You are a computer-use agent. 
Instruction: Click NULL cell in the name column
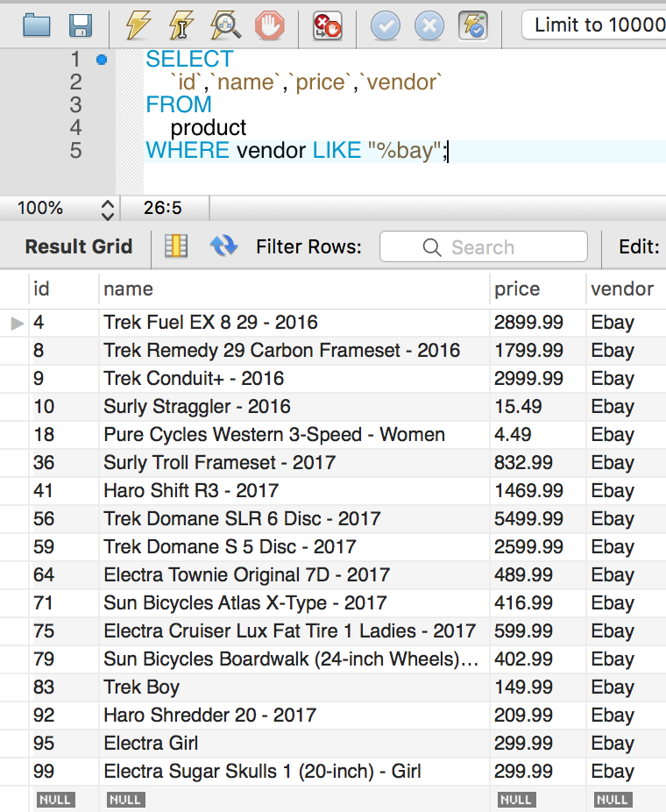[x=125, y=800]
